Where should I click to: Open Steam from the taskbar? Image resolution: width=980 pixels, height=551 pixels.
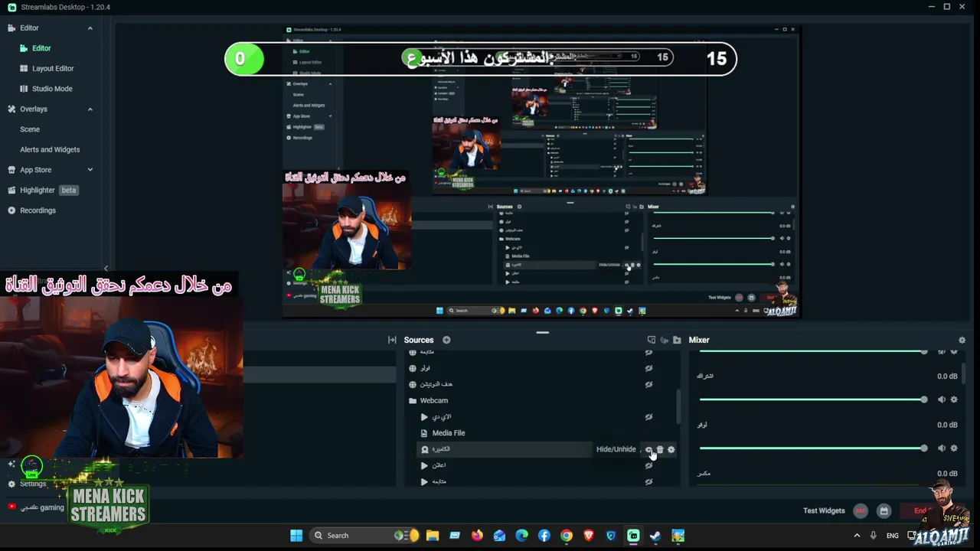coord(655,536)
